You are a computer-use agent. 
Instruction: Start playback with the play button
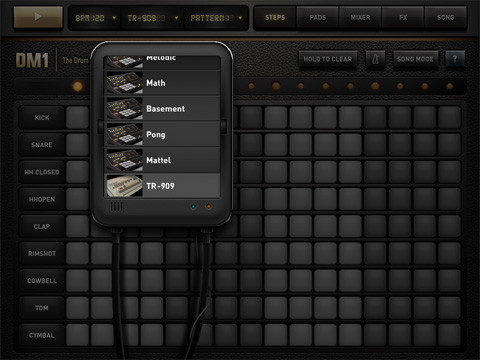pyautogui.click(x=38, y=17)
